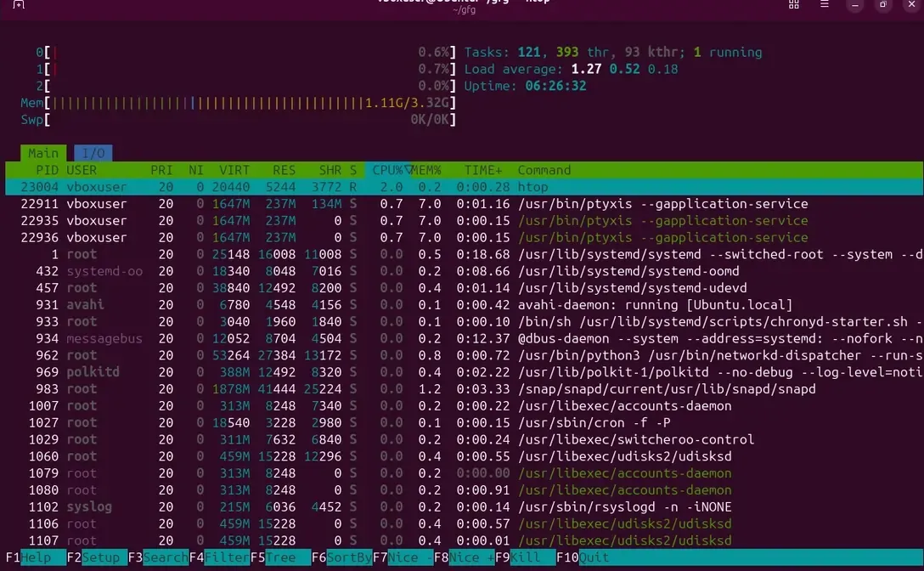Restore the window with the maximize icon
924x571 pixels.
tap(883, 4)
